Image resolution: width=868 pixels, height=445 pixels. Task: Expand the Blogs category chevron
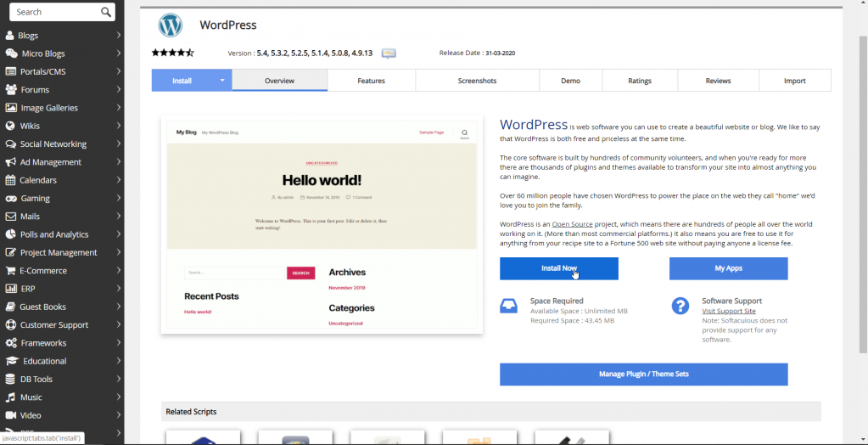(x=119, y=36)
